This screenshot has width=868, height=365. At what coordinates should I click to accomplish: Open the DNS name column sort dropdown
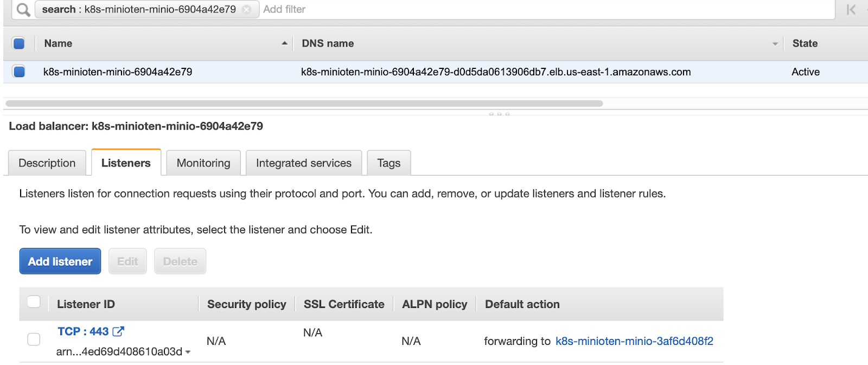775,44
